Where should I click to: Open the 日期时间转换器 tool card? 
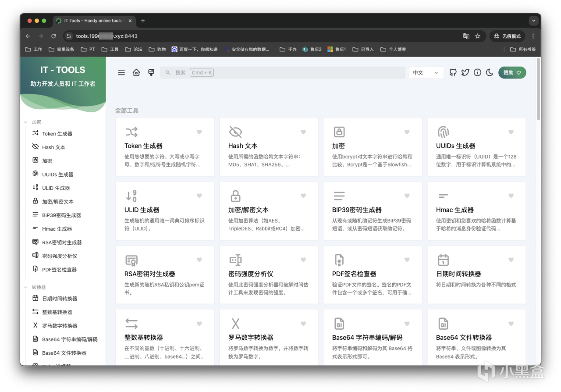(476, 274)
